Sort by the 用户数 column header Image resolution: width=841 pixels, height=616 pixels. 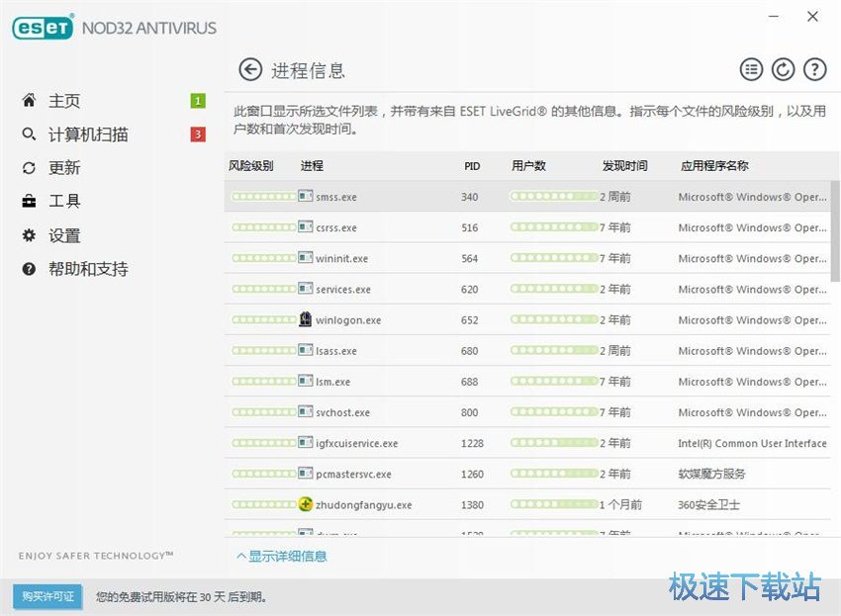[529, 166]
